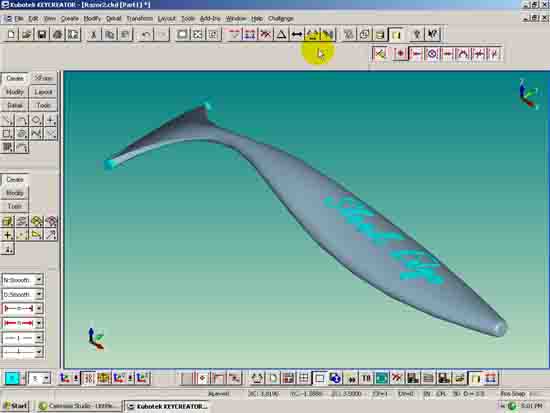This screenshot has width=550, height=413.
Task: Click the Save disk icon in toolbar
Action: pos(42,34)
